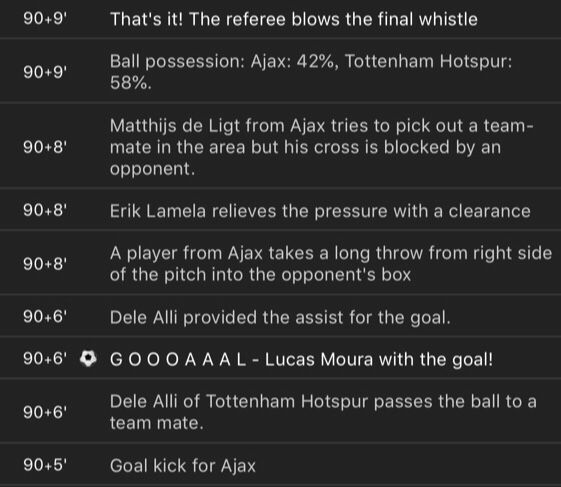Click Dele Alli passes the ball entry
This screenshot has width=561, height=487.
pos(280,411)
